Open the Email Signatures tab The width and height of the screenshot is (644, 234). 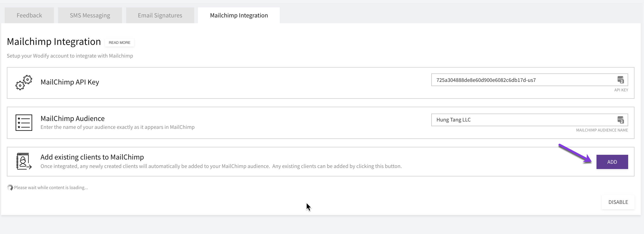[x=160, y=15]
